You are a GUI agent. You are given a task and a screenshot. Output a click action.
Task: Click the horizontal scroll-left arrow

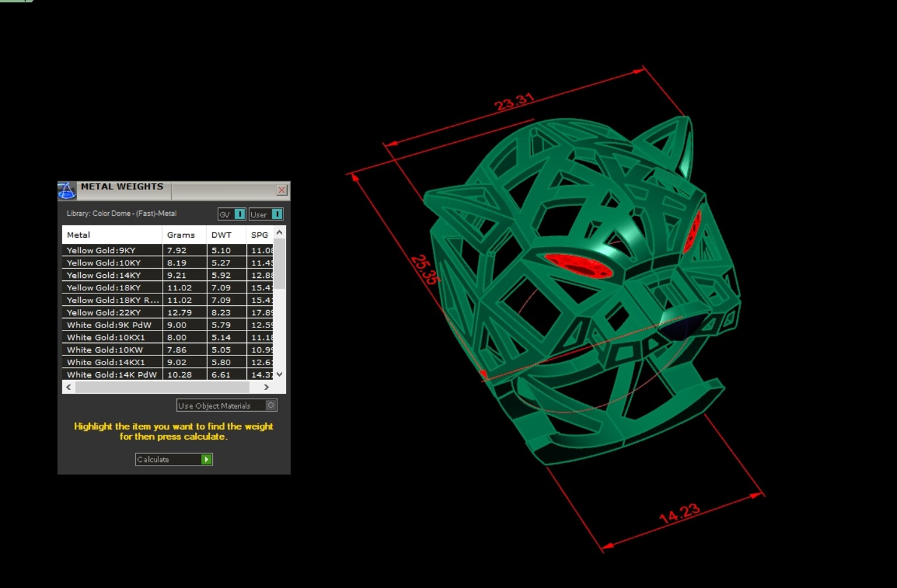point(69,387)
